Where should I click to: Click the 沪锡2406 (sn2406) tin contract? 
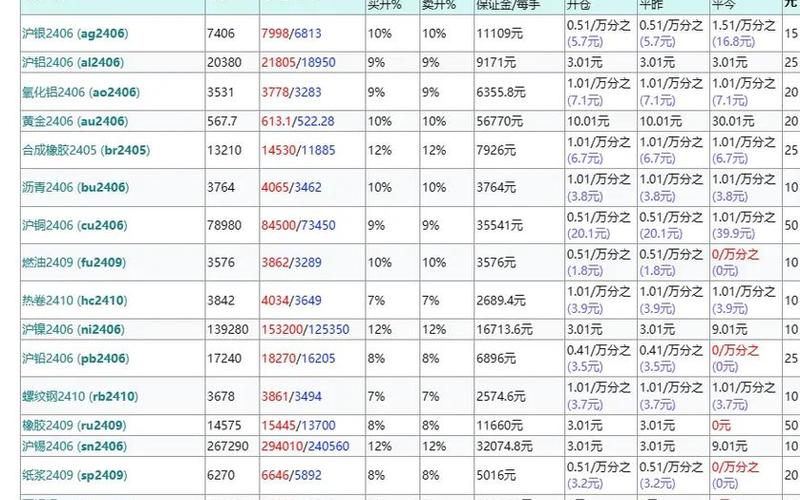click(74, 446)
